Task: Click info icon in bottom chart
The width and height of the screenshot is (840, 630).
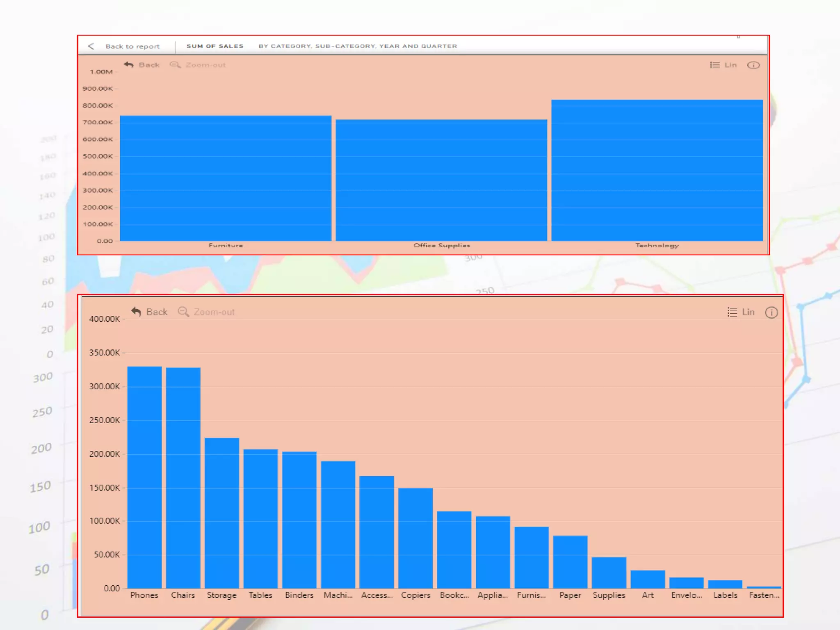Action: click(x=771, y=313)
